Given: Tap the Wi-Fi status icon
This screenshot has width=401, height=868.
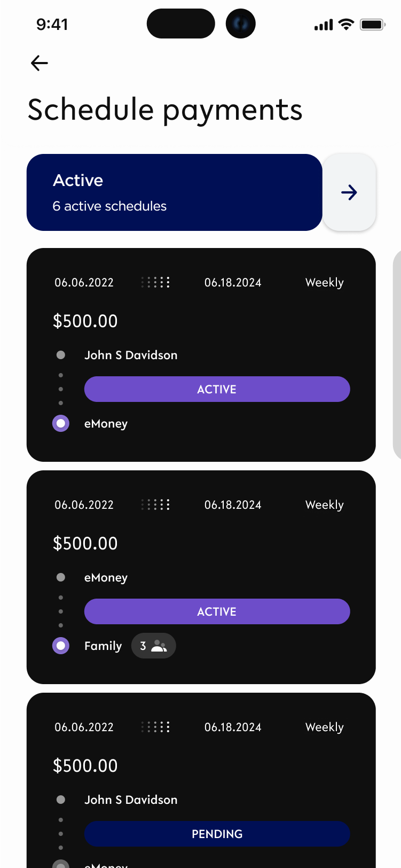Looking at the screenshot, I should [347, 25].
